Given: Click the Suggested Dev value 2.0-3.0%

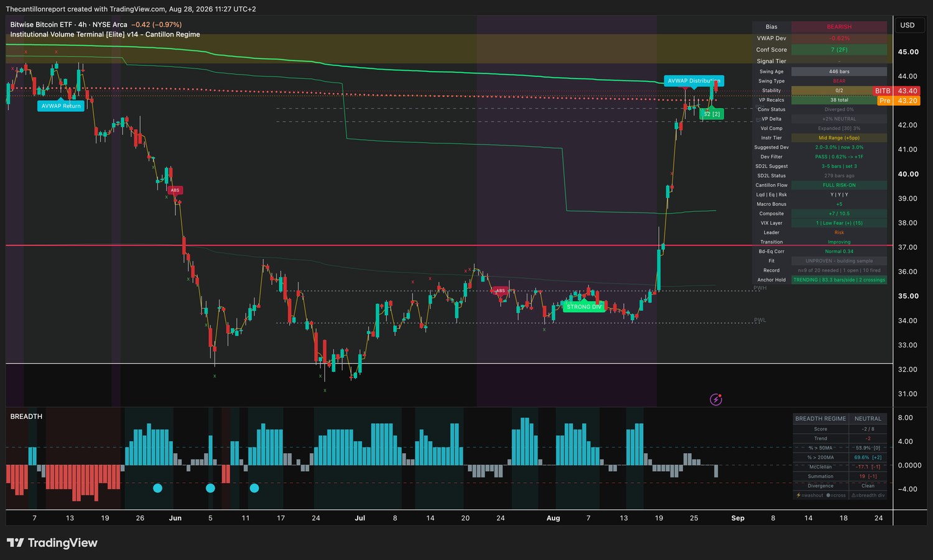Looking at the screenshot, I should (839, 147).
